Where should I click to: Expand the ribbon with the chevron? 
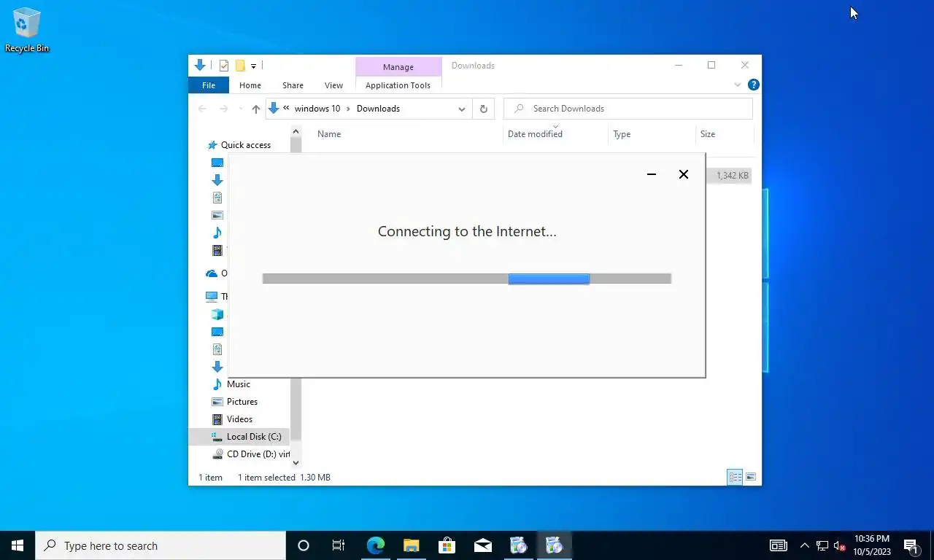(x=737, y=85)
